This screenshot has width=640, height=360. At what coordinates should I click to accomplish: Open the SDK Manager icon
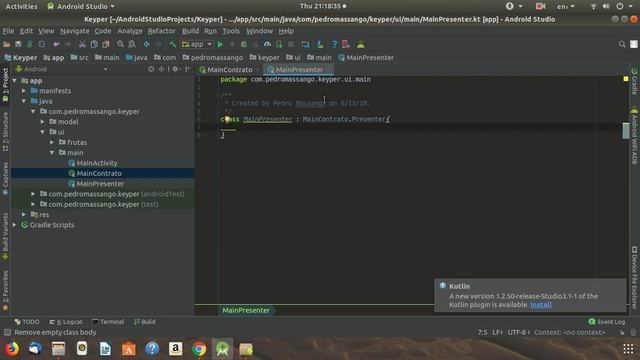(320, 44)
